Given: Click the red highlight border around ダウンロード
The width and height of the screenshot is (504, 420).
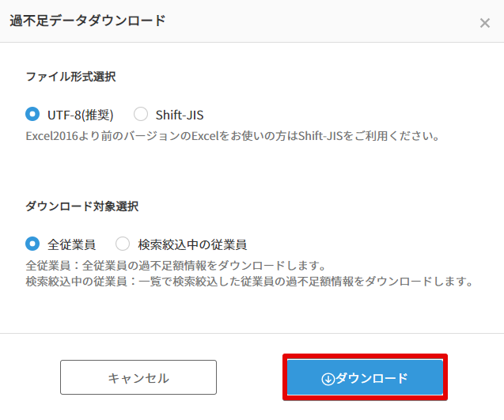Looking at the screenshot, I should tap(365, 356).
